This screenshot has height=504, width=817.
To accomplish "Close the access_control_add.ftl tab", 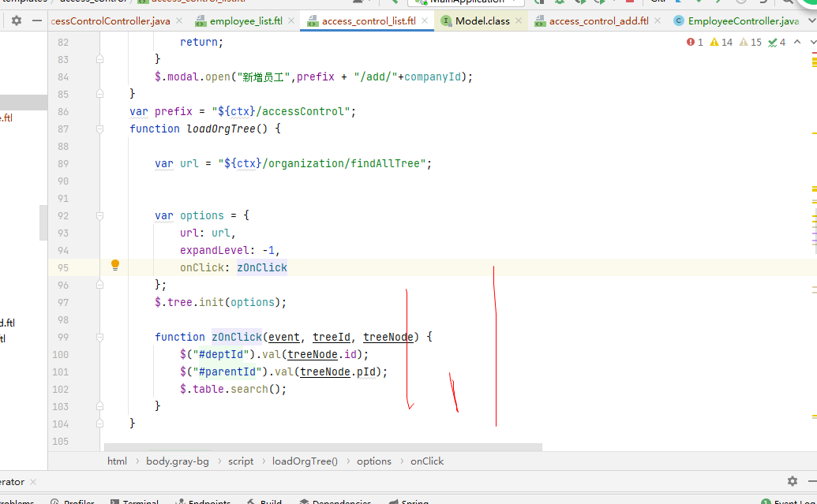I will [658, 21].
